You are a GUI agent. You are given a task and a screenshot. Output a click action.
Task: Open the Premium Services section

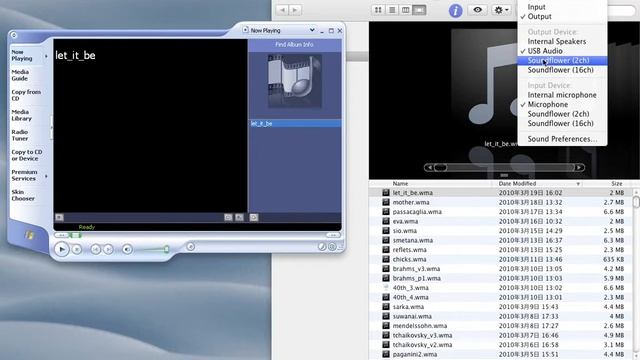point(24,175)
